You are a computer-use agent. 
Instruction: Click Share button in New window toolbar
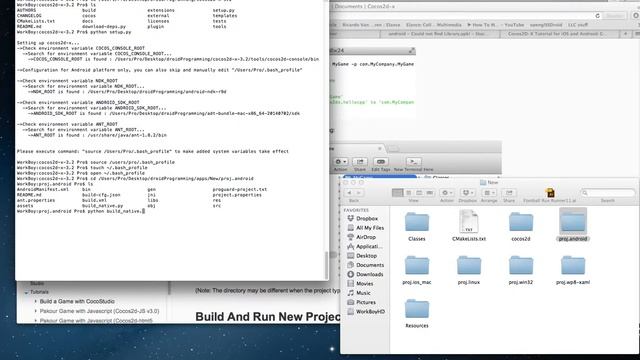tap(509, 193)
